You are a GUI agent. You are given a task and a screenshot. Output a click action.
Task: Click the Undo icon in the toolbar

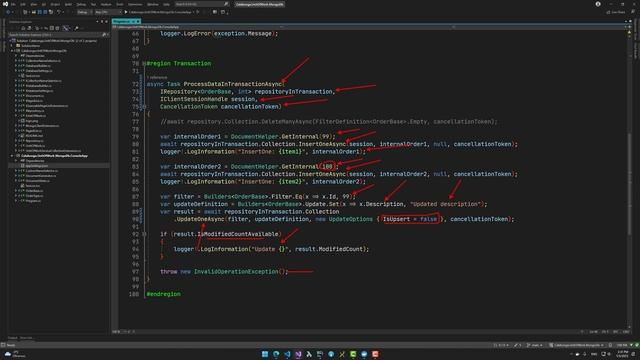pos(58,12)
